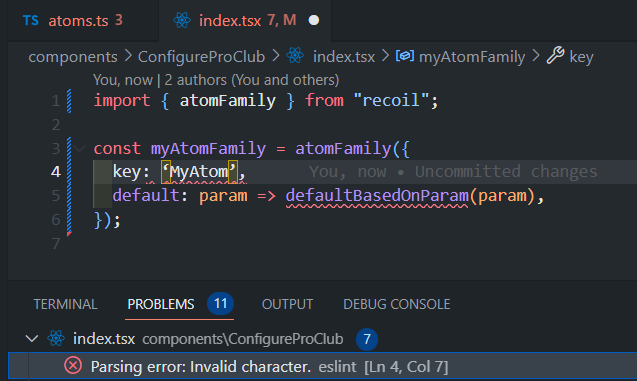Collapse the fold chevron on line 3
The width and height of the screenshot is (637, 381).
[80, 148]
